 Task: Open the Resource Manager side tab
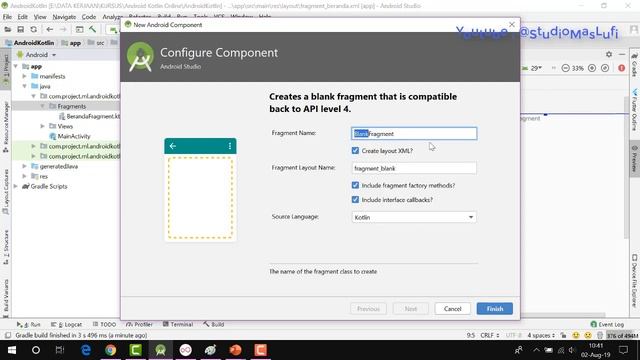tap(6, 127)
